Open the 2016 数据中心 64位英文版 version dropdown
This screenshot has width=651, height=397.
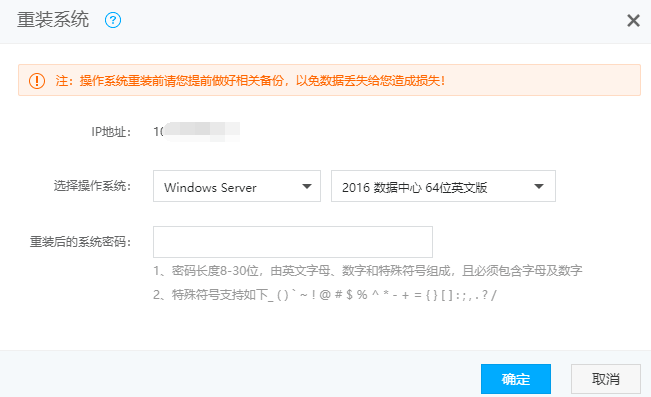[443, 186]
